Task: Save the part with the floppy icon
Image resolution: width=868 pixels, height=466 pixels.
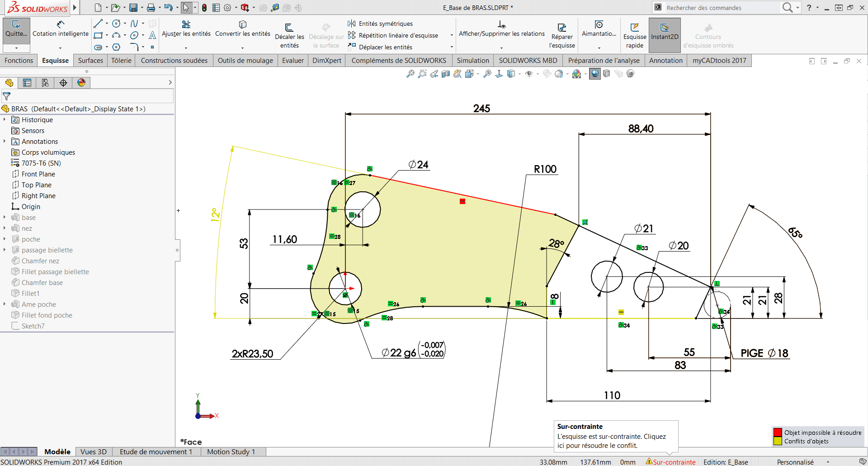Action: [x=133, y=8]
